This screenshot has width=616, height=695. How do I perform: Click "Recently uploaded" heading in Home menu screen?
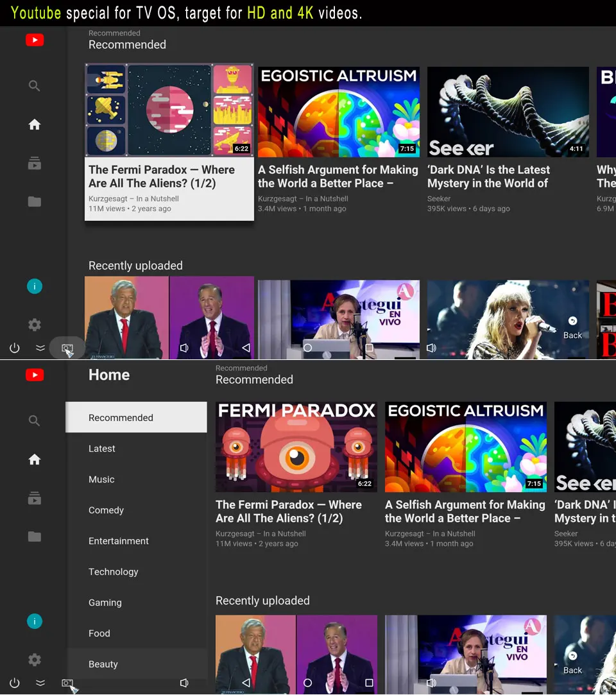point(262,601)
